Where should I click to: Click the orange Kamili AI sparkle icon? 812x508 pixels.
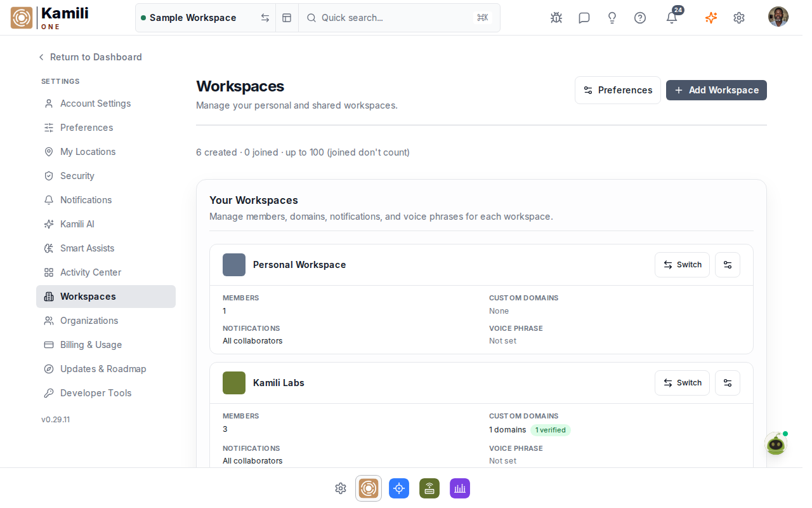[711, 18]
